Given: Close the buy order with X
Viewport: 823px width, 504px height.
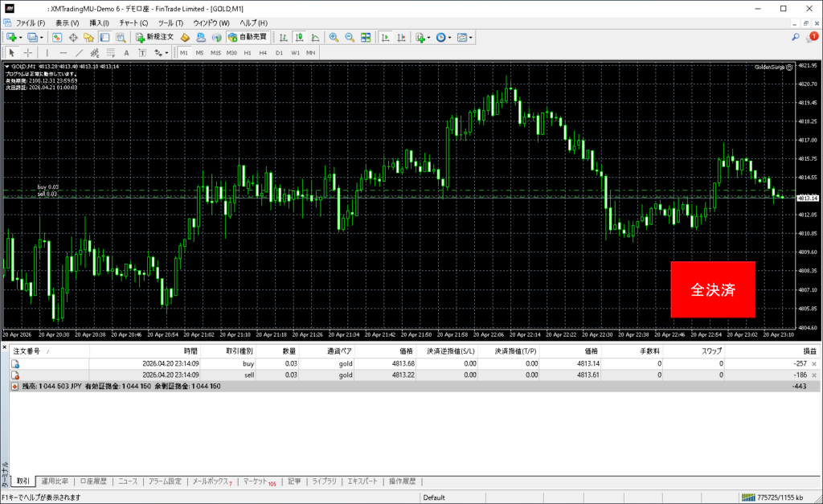Looking at the screenshot, I should click(814, 364).
